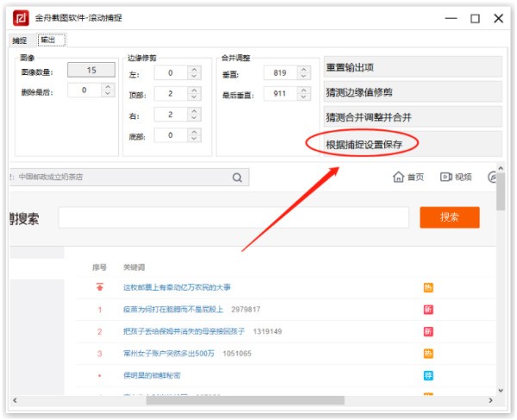Click the 垂直 input showing 819
Image resolution: width=517 pixels, height=420 pixels.
point(280,73)
